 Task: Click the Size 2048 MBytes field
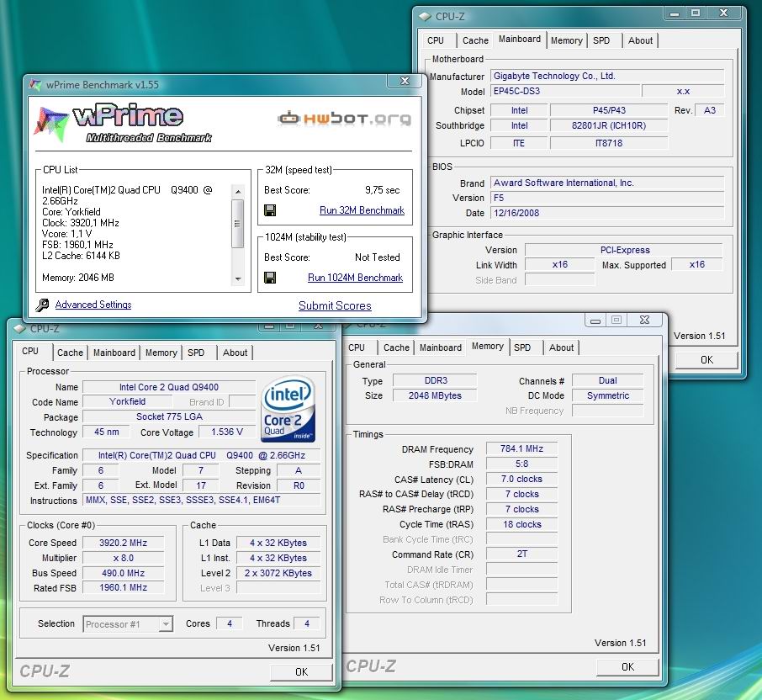click(436, 395)
